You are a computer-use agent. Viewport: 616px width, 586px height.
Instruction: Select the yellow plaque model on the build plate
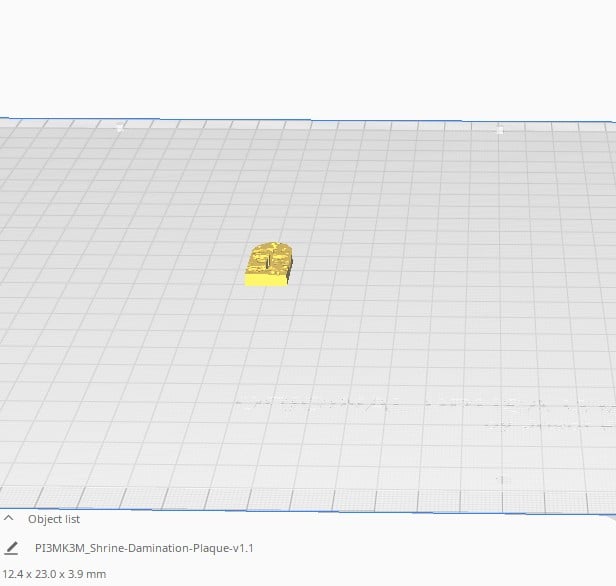click(x=269, y=264)
